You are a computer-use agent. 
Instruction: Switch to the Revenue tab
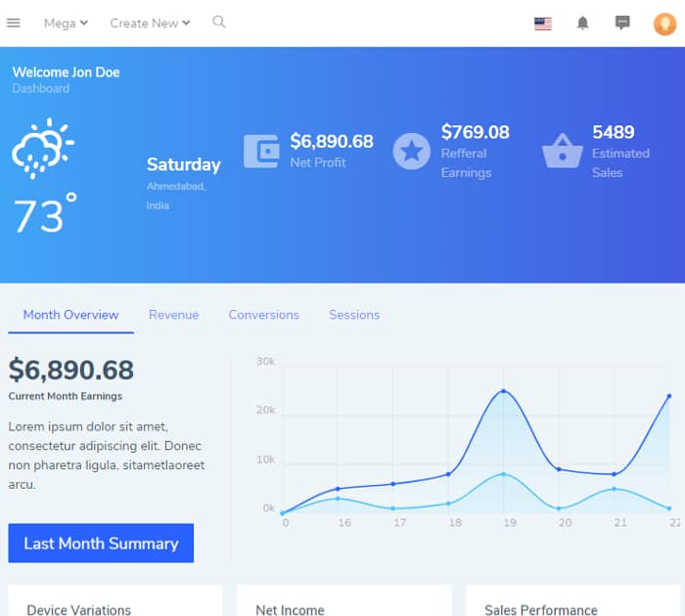[173, 315]
